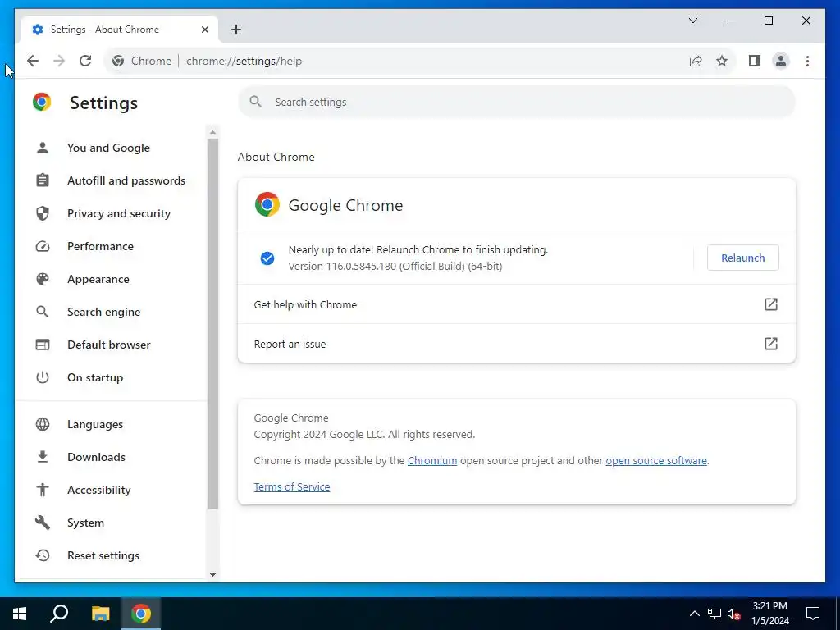Screen dimensions: 840x630
Task: Bookmark this tab with the star icon
Action: pyautogui.click(x=722, y=61)
